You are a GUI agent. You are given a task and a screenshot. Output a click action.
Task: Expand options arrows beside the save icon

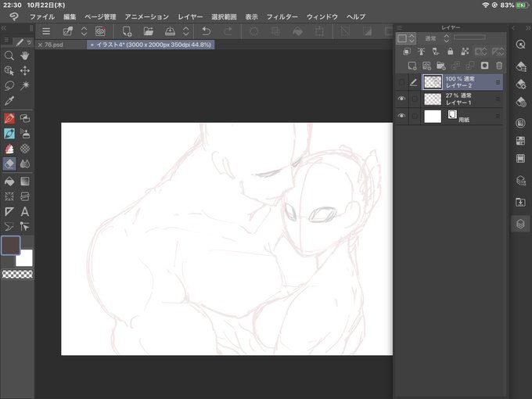185,31
